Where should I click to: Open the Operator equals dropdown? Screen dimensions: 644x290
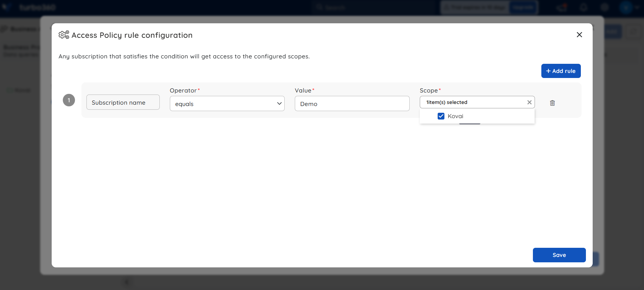click(227, 104)
